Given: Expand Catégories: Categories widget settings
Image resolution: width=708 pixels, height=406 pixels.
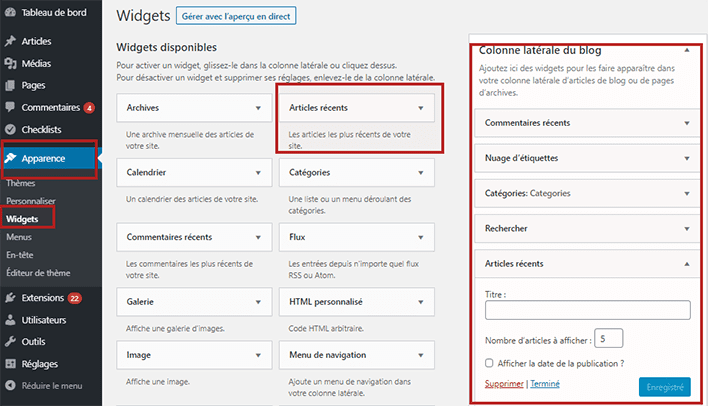Looking at the screenshot, I should coord(687,193).
